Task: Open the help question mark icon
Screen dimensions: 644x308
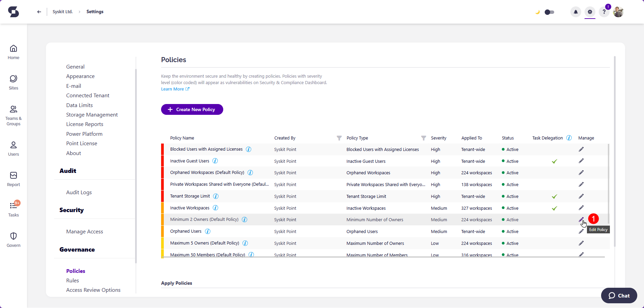Action: (604, 12)
